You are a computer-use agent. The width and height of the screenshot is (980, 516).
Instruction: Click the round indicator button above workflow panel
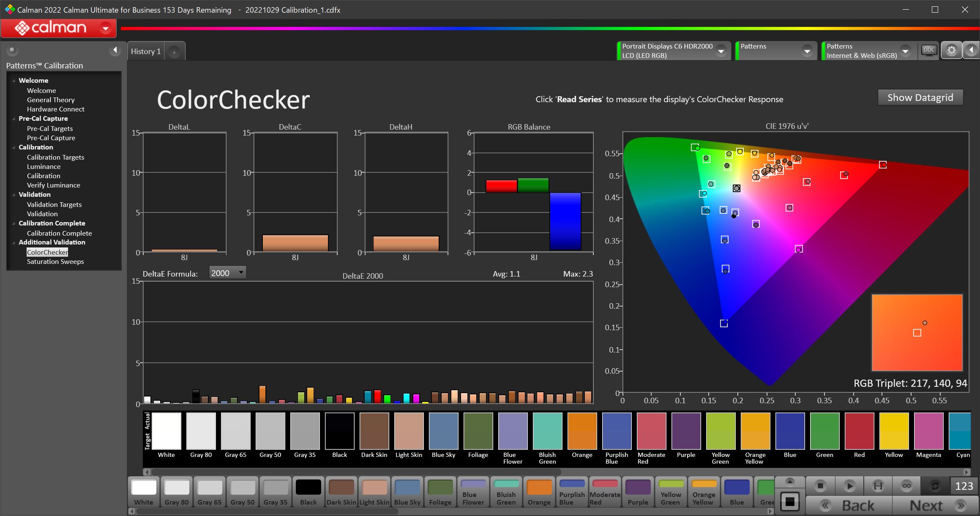point(12,50)
